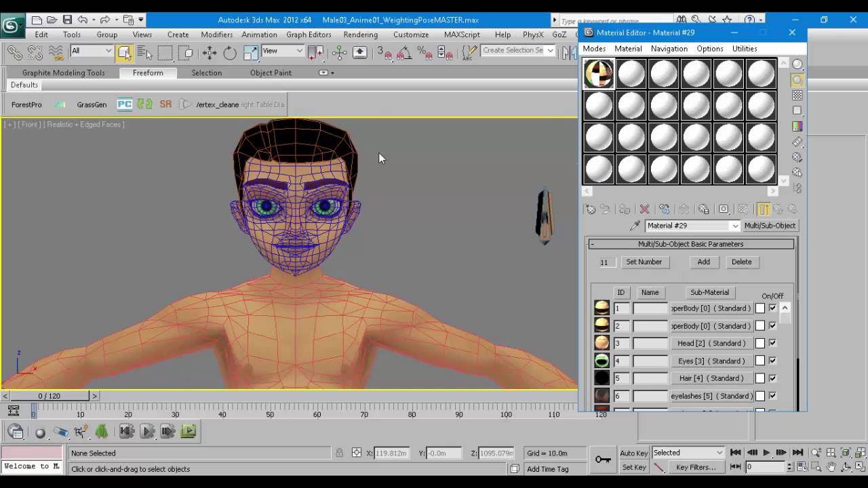Click the SR script icon

[165, 104]
